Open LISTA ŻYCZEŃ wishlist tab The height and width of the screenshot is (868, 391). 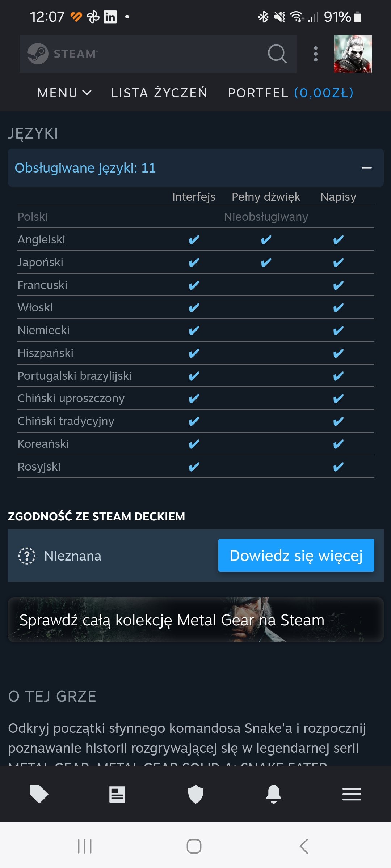point(159,93)
